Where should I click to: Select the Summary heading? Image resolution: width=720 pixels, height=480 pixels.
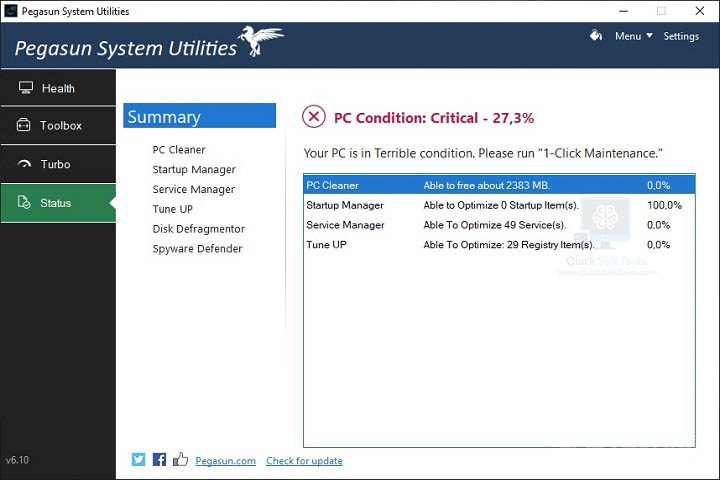(x=199, y=116)
